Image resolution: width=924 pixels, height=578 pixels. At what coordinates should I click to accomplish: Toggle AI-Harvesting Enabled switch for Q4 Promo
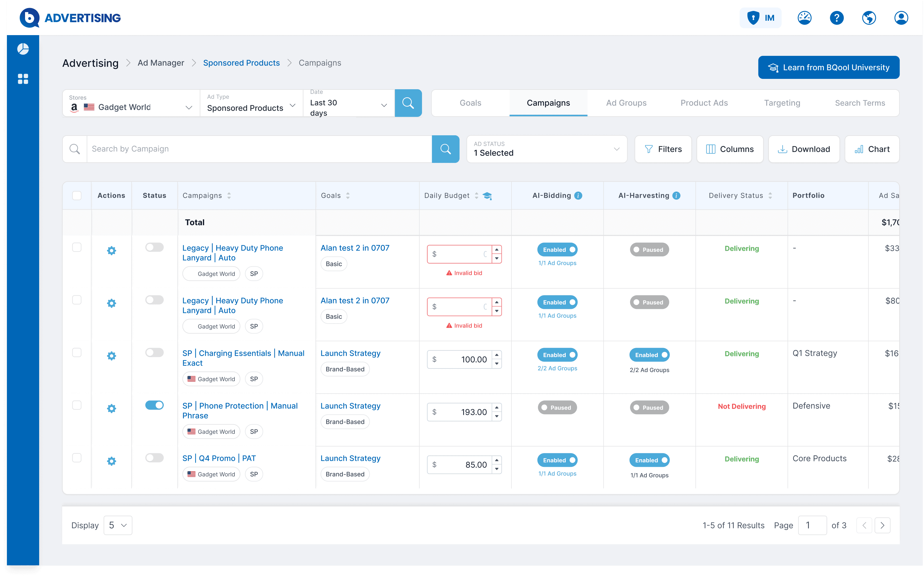click(x=649, y=460)
